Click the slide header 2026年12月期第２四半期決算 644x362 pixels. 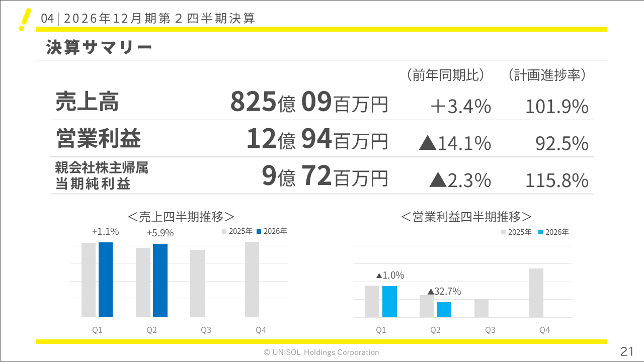click(x=160, y=19)
